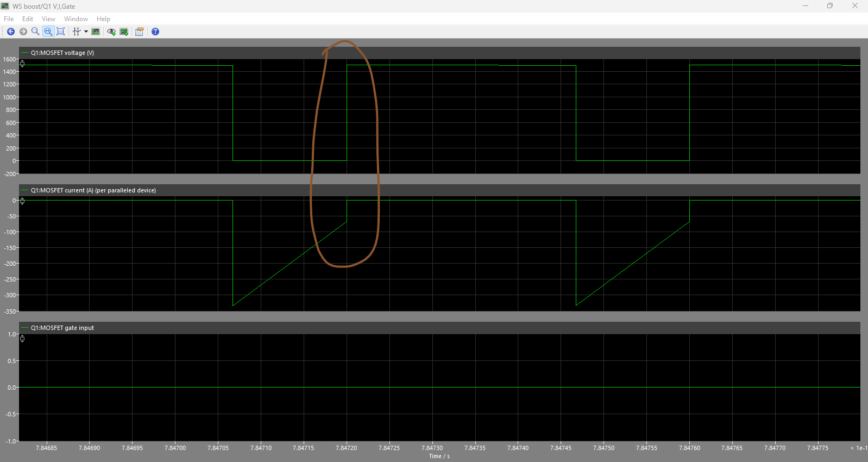Open the cursors dropdown arrow
868x462 pixels.
pos(86,32)
